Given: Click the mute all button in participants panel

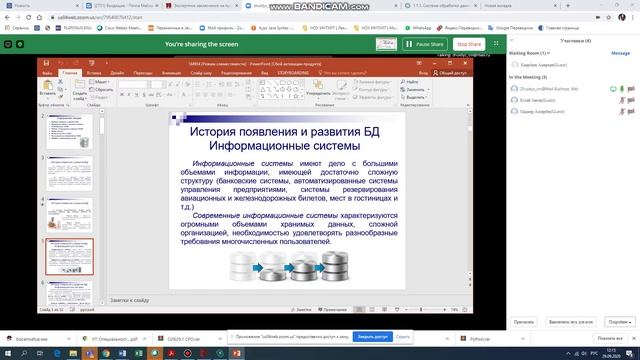Looking at the screenshot, I should coord(571,322).
